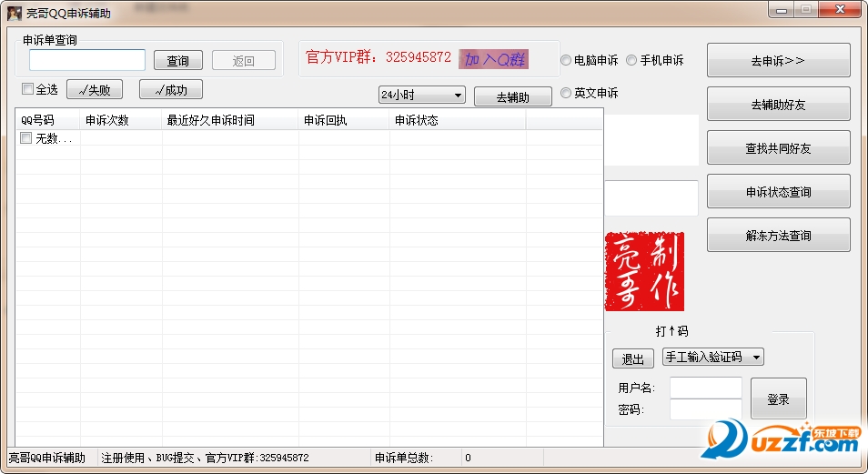The image size is (868, 474).
Task: Focus the 密码 input field
Action: (x=706, y=409)
